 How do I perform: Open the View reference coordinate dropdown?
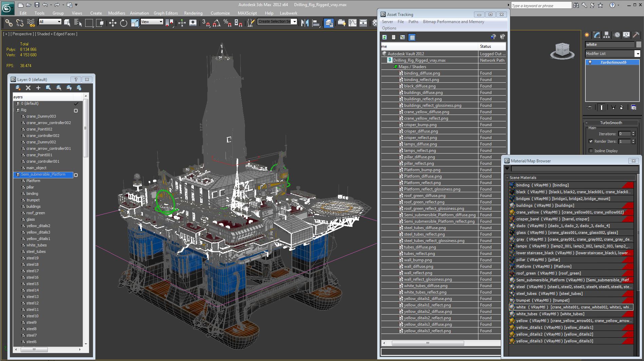(x=161, y=22)
